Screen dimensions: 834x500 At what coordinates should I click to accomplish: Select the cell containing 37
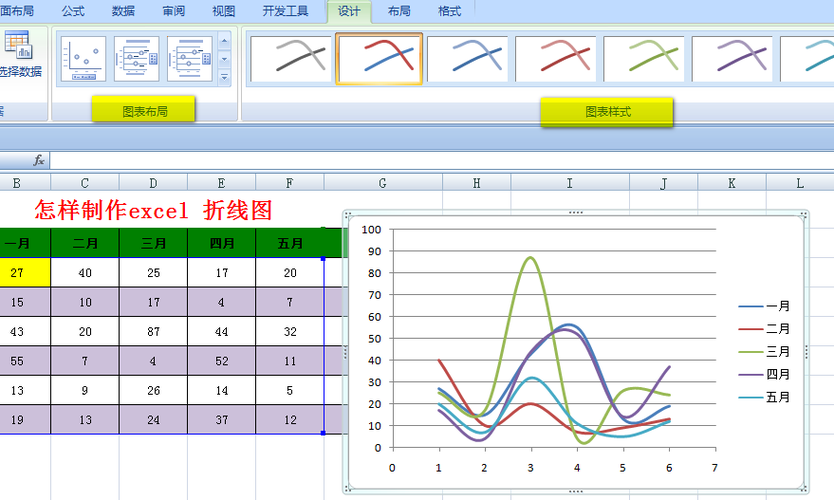click(x=221, y=420)
